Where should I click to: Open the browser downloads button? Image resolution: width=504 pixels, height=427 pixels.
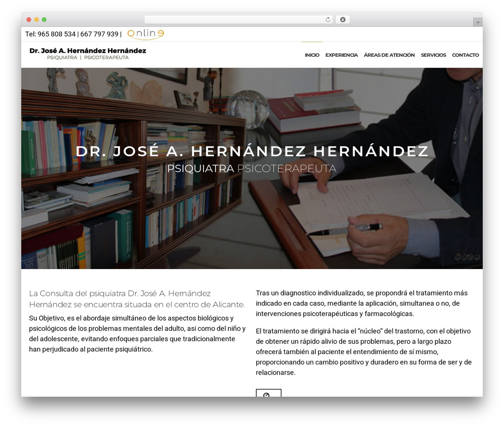pyautogui.click(x=343, y=20)
